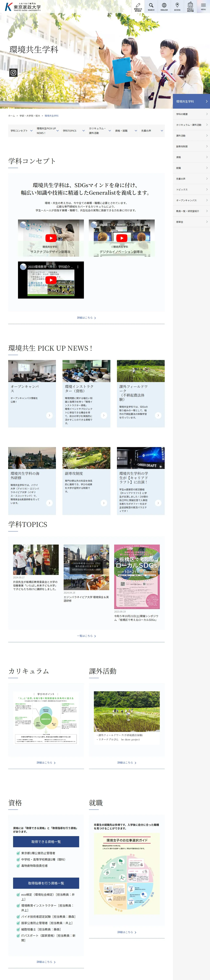
Task: Open the ACCESS map pin icon
Action: [x=177, y=7]
